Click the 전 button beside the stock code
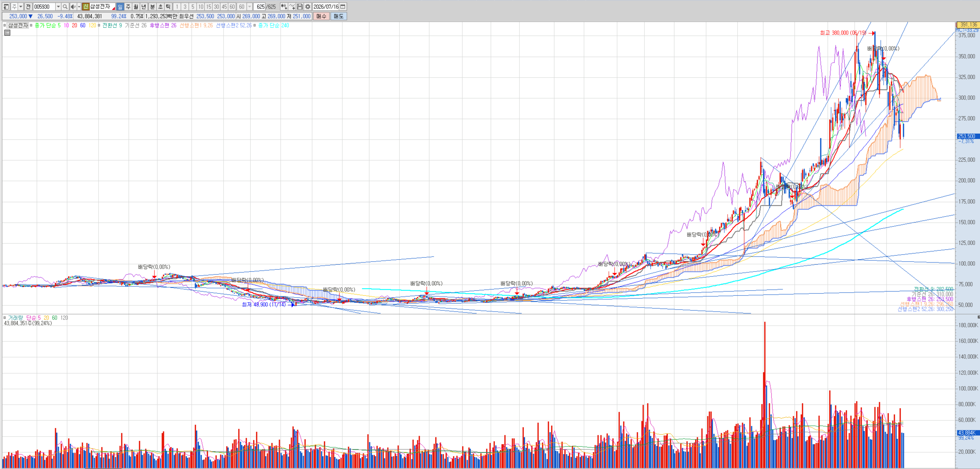Image resolution: width=980 pixels, height=469 pixels. [28, 7]
